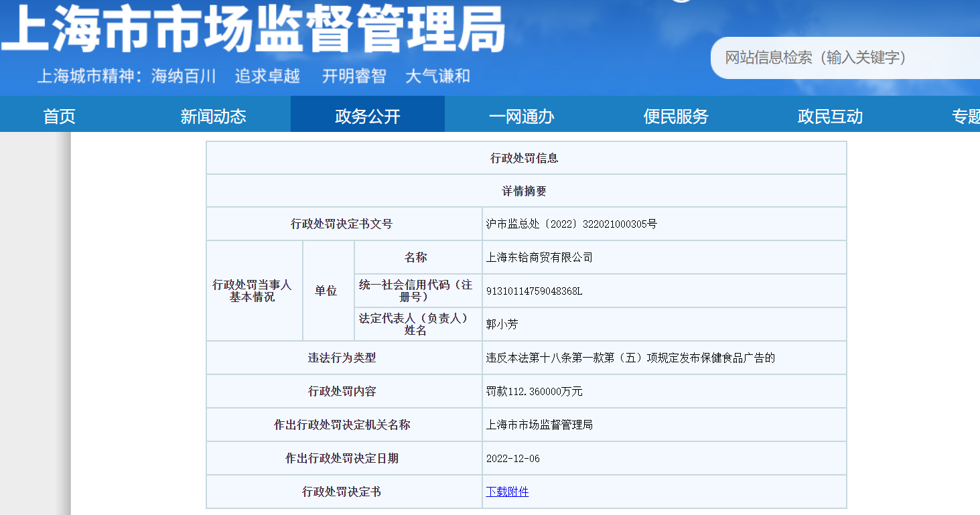Click the 行政处罚信息 table header
This screenshot has height=515, width=980.
[525, 158]
